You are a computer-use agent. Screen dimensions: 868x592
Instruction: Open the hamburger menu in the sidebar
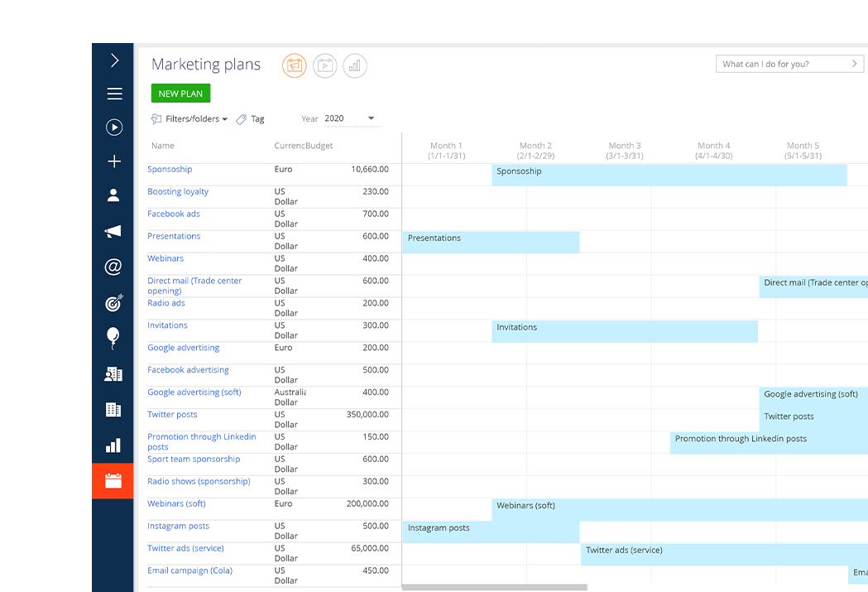[114, 94]
